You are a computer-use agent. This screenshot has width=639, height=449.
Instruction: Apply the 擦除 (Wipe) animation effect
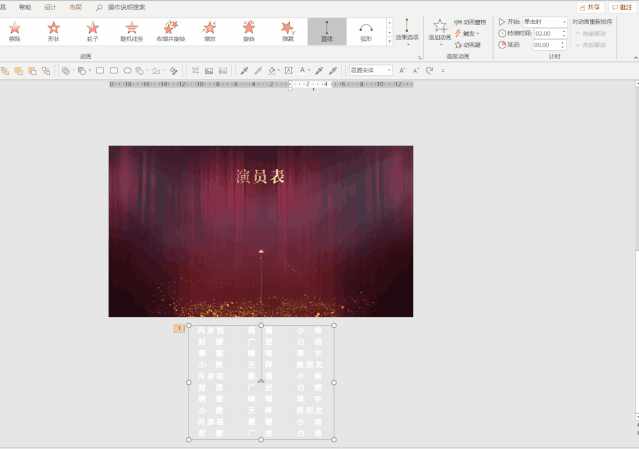click(15, 31)
